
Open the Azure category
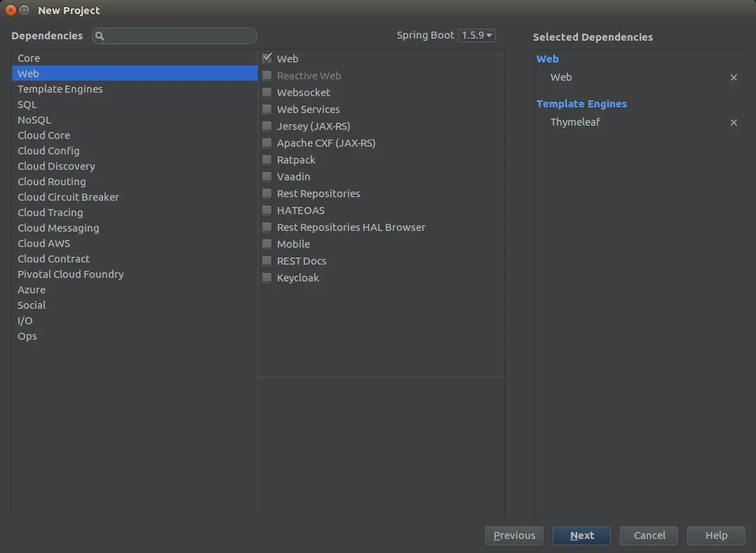coord(135,290)
